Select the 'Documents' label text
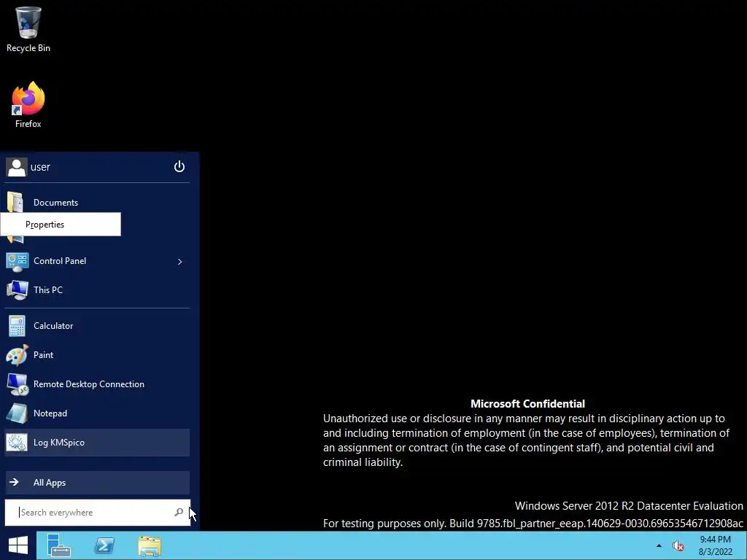Image resolution: width=747 pixels, height=560 pixels. [55, 203]
